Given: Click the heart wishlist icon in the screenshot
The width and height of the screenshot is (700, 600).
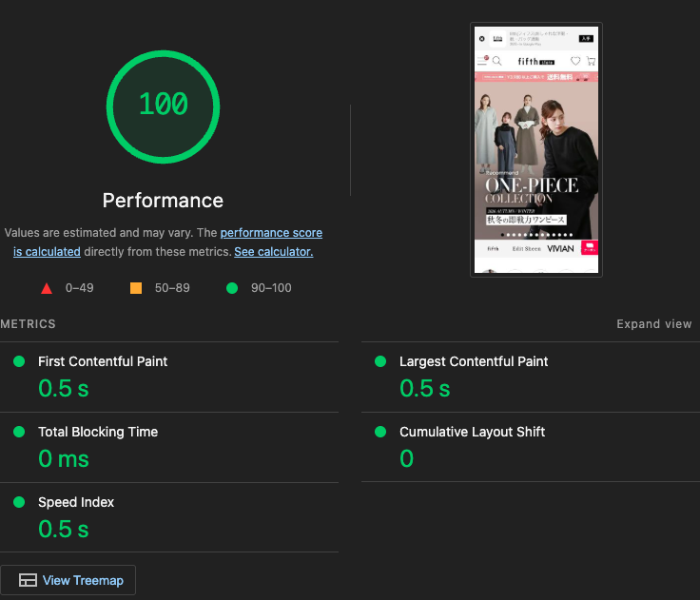Looking at the screenshot, I should [575, 61].
